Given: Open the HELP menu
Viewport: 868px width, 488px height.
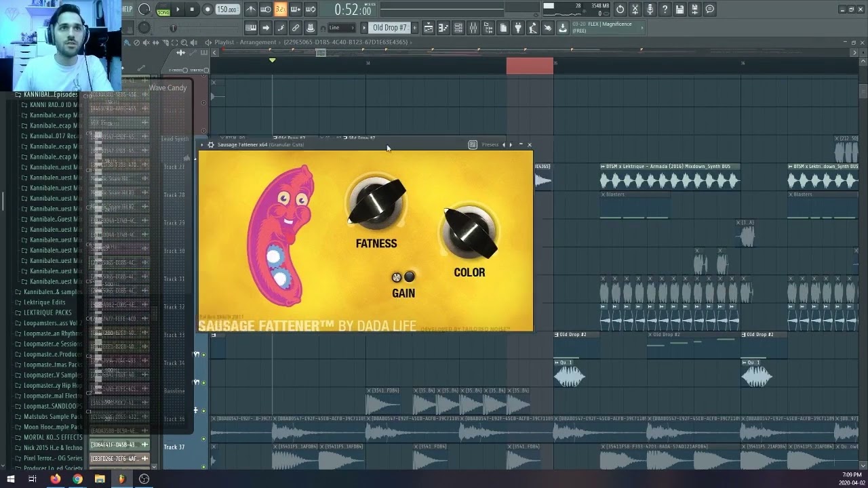Looking at the screenshot, I should tap(127, 9).
